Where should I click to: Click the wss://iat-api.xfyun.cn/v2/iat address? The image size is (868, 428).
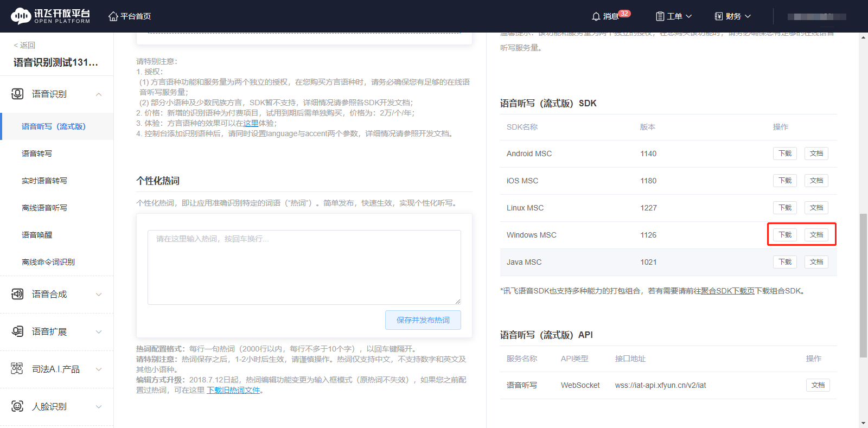(661, 385)
